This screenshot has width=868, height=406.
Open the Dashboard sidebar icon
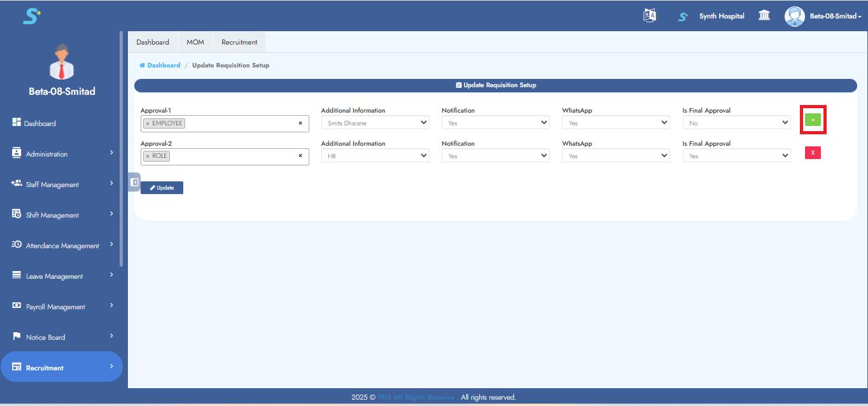click(16, 123)
